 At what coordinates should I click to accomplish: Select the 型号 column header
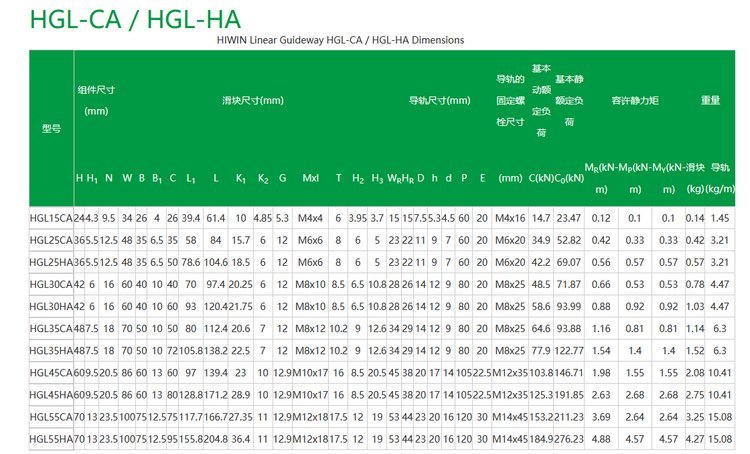[x=51, y=129]
